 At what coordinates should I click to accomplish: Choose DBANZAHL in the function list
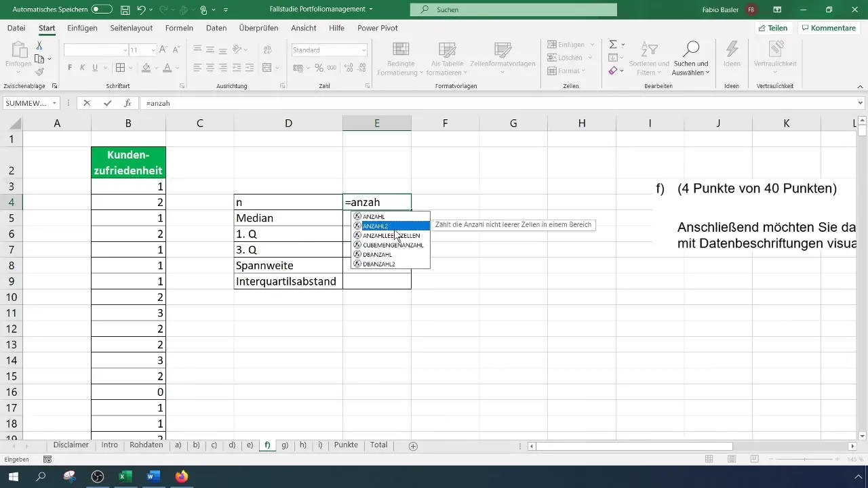click(391, 254)
